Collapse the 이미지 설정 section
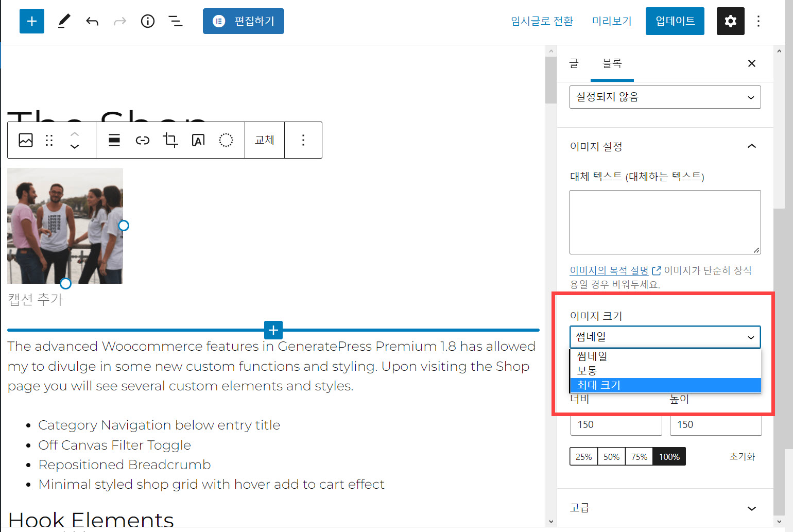The height and width of the screenshot is (532, 793). pyautogui.click(x=751, y=146)
